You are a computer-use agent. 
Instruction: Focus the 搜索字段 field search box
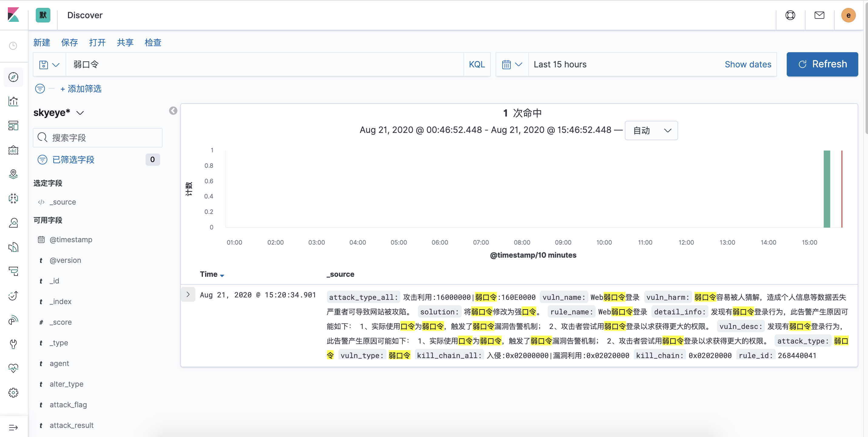(x=98, y=137)
